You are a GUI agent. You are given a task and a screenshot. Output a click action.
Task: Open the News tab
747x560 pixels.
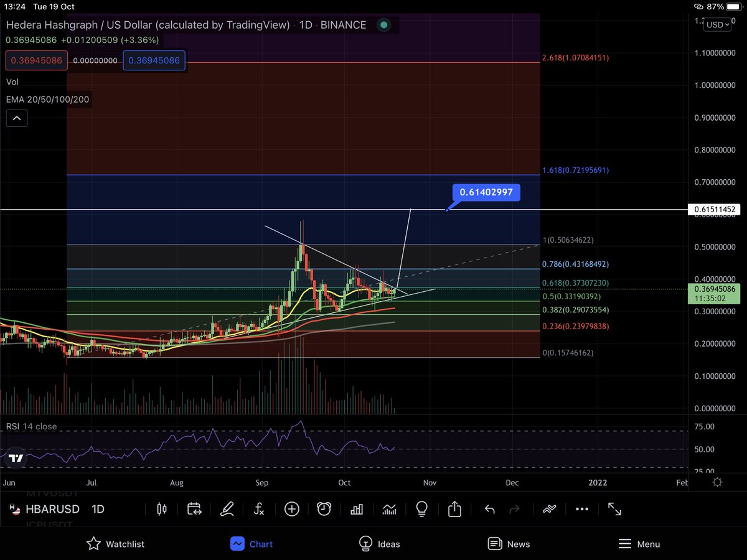point(509,544)
